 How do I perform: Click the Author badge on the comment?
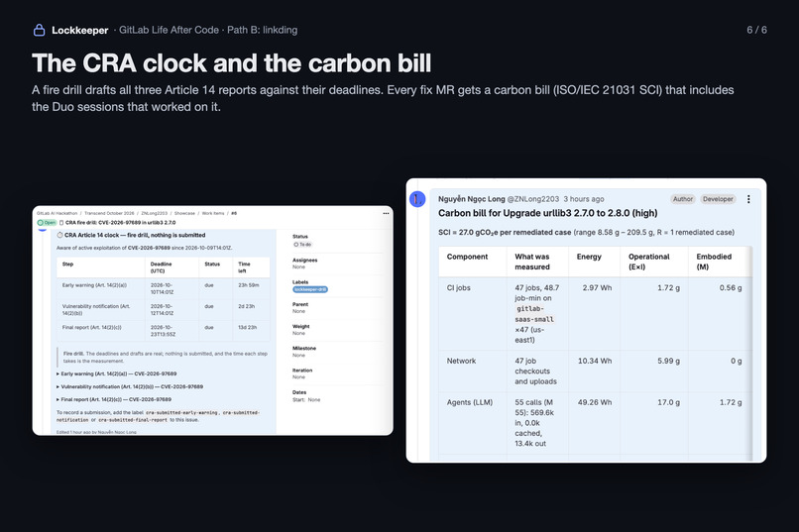pyautogui.click(x=683, y=199)
